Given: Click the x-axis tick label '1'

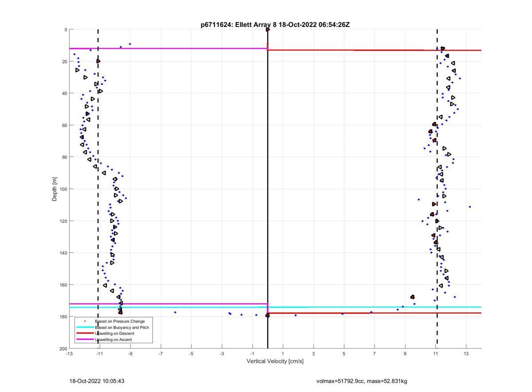Looking at the screenshot, I should (x=283, y=354).
